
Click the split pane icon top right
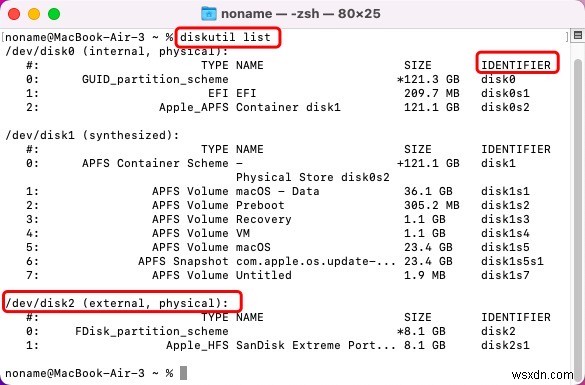[578, 35]
